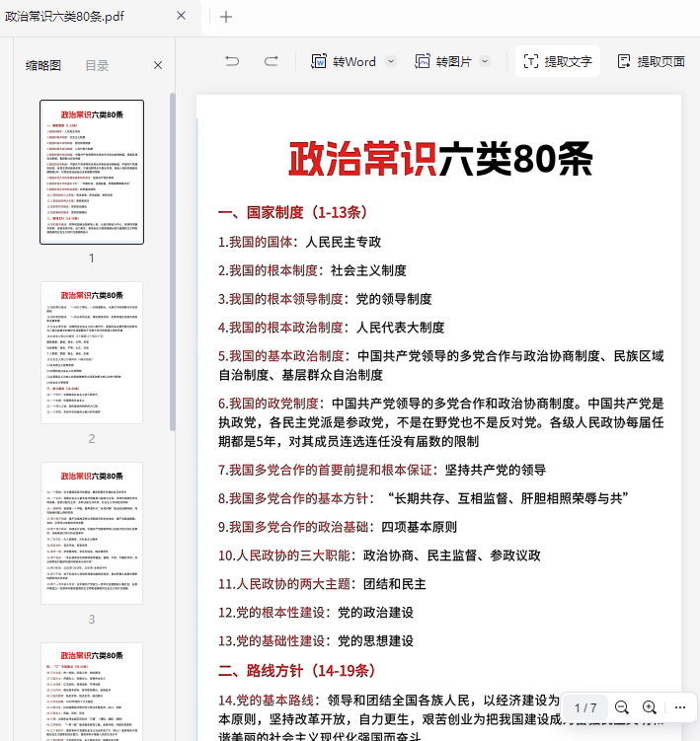Click the 1 / 7 page number field
This screenshot has height=741, width=700.
pos(585,707)
